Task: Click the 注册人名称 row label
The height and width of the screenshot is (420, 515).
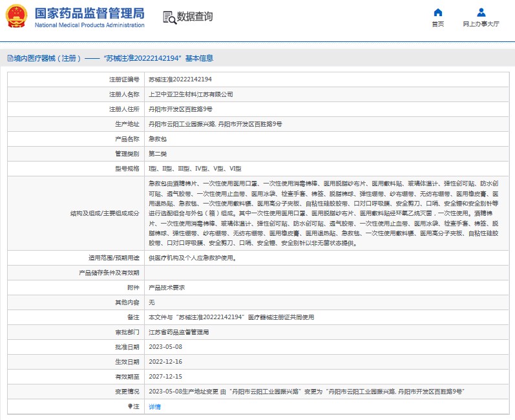Action: pos(124,94)
